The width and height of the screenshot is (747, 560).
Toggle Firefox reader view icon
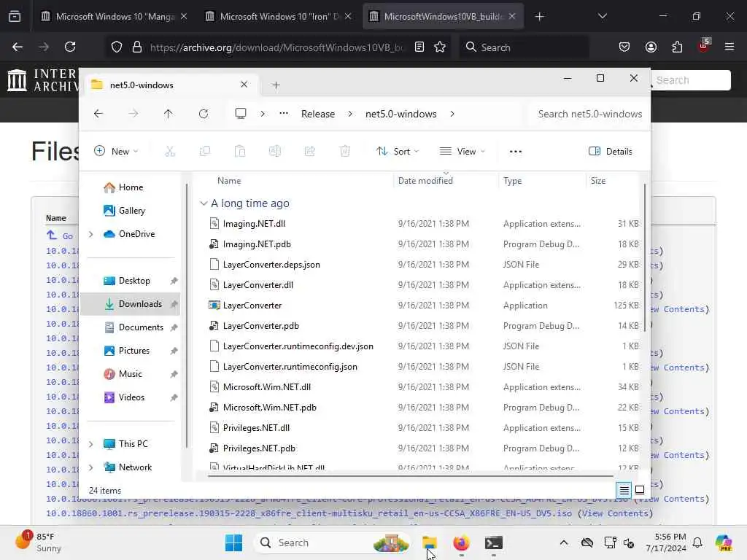419,47
